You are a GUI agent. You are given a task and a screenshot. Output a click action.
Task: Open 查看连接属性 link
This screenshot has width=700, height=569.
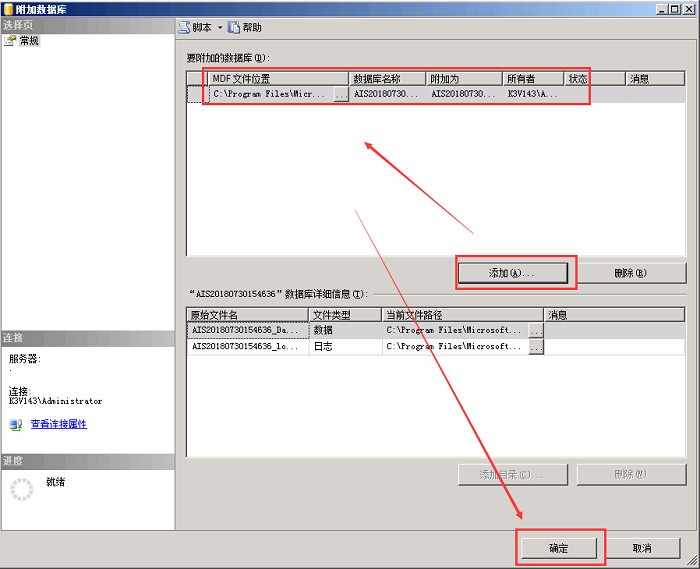click(58, 424)
